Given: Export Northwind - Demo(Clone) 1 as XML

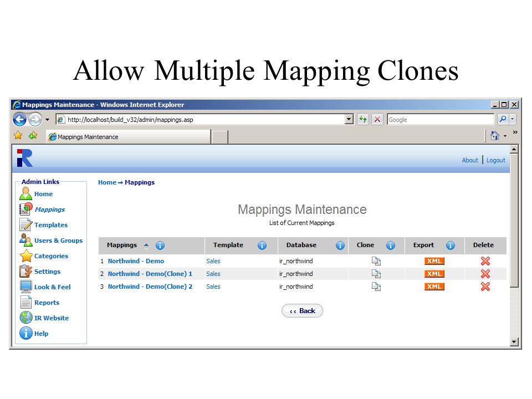Looking at the screenshot, I should pyautogui.click(x=434, y=274).
